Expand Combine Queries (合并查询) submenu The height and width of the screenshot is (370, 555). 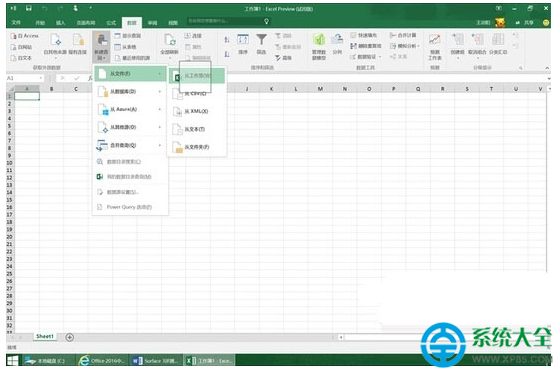click(x=130, y=145)
